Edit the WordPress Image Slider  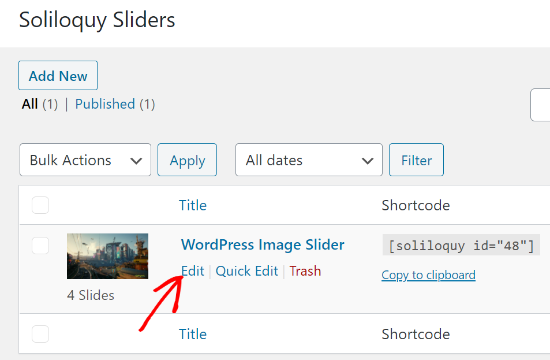(193, 271)
